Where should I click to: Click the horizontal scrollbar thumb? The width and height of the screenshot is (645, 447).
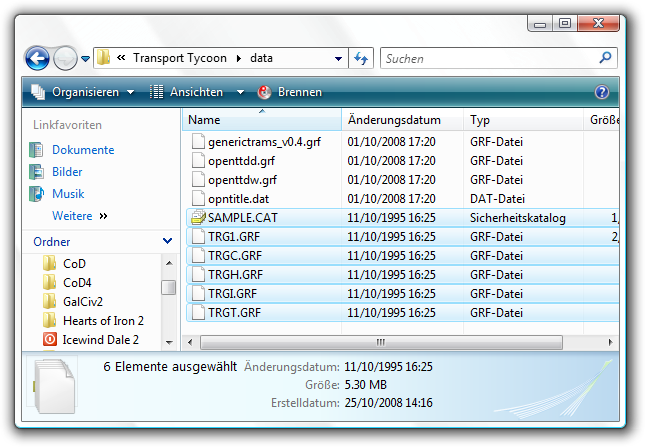tap(381, 342)
